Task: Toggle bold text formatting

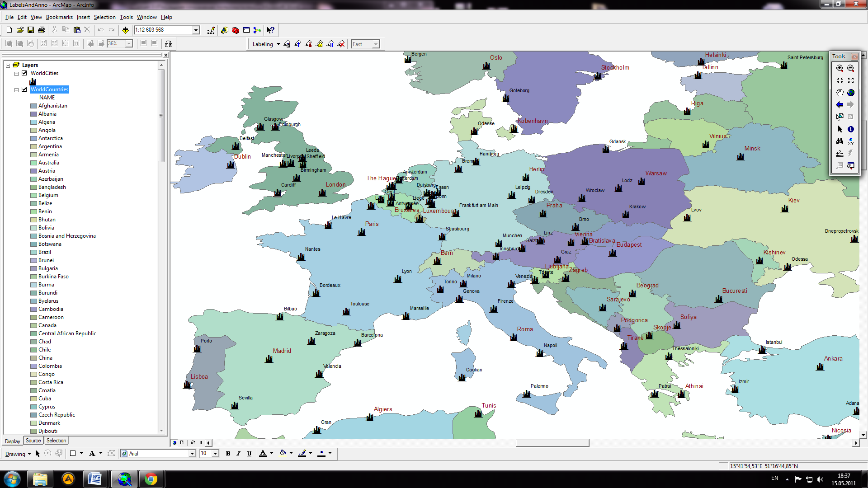Action: 228,453
